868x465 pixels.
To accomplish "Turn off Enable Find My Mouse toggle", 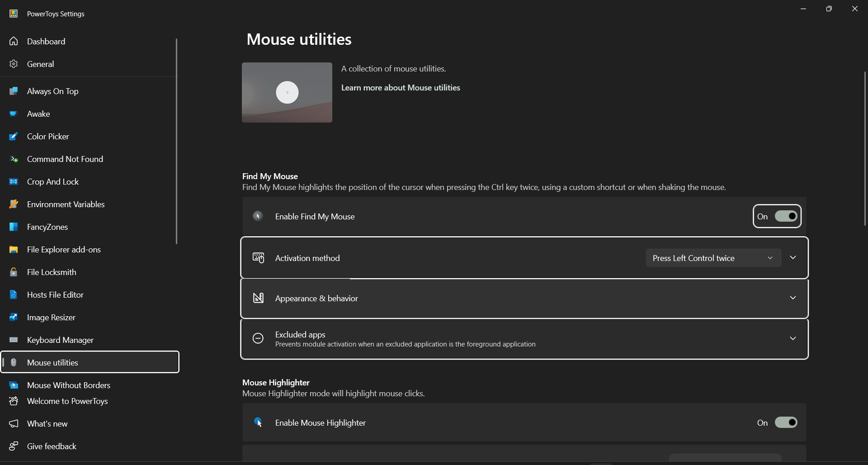I will (x=786, y=216).
